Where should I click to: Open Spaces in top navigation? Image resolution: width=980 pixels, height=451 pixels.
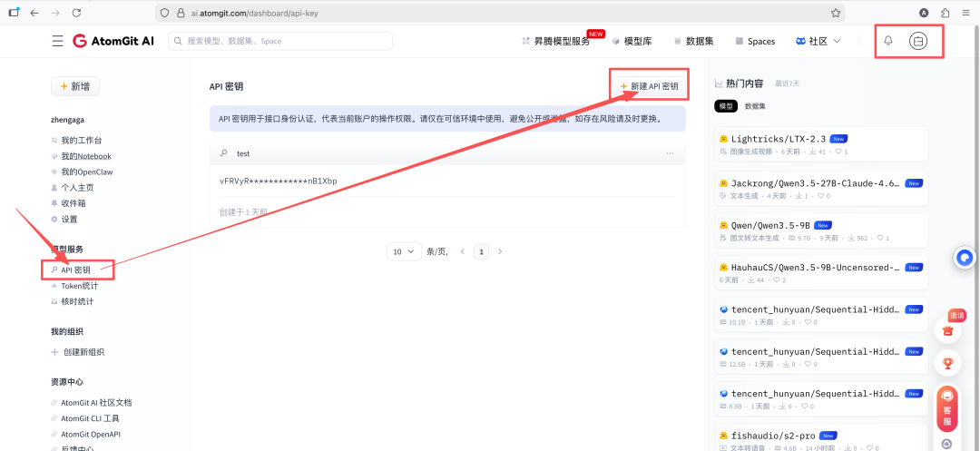click(755, 41)
